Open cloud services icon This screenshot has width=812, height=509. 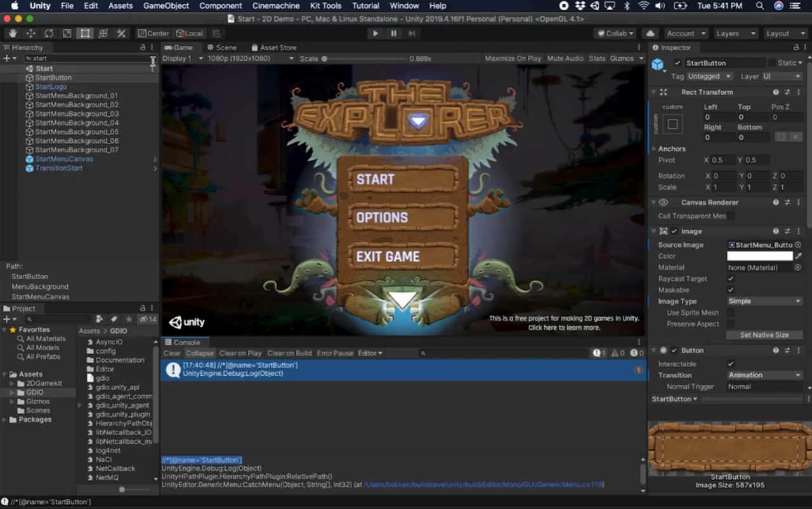650,34
